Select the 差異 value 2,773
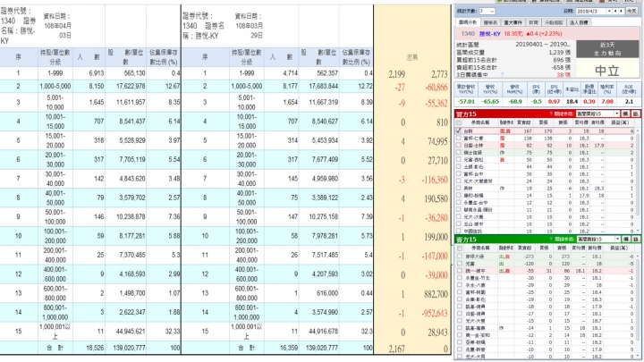The height and width of the screenshot is (362, 644). click(439, 74)
